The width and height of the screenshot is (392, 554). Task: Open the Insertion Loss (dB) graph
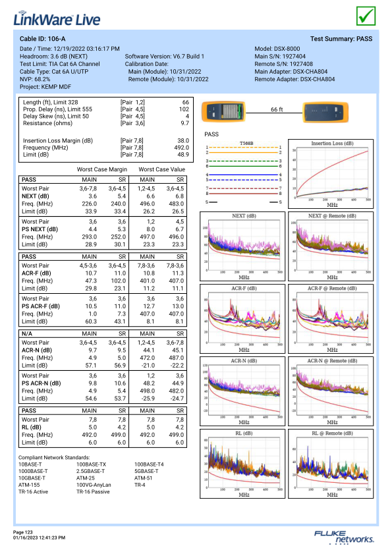[331, 173]
